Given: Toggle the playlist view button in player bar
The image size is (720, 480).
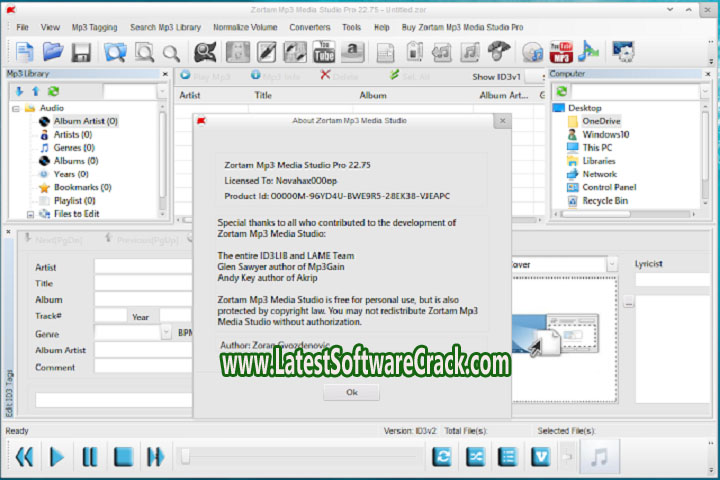Looking at the screenshot, I should [x=507, y=457].
